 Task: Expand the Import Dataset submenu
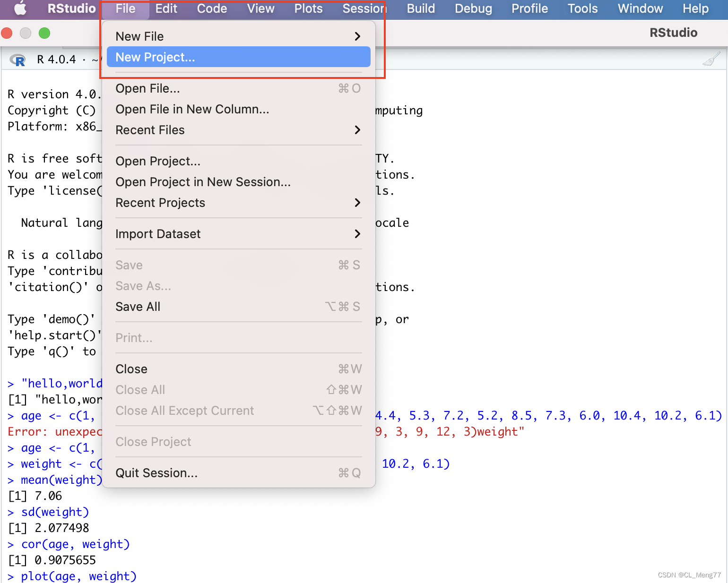[x=239, y=234]
